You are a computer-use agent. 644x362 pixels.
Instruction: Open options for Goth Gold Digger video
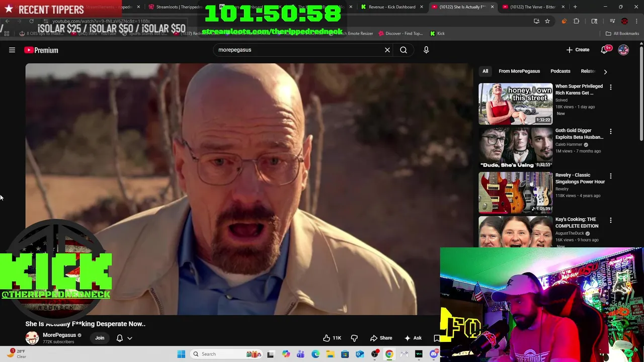click(x=610, y=131)
